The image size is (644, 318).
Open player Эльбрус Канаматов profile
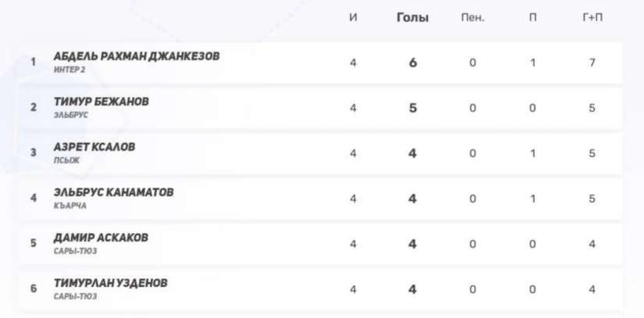click(x=113, y=192)
